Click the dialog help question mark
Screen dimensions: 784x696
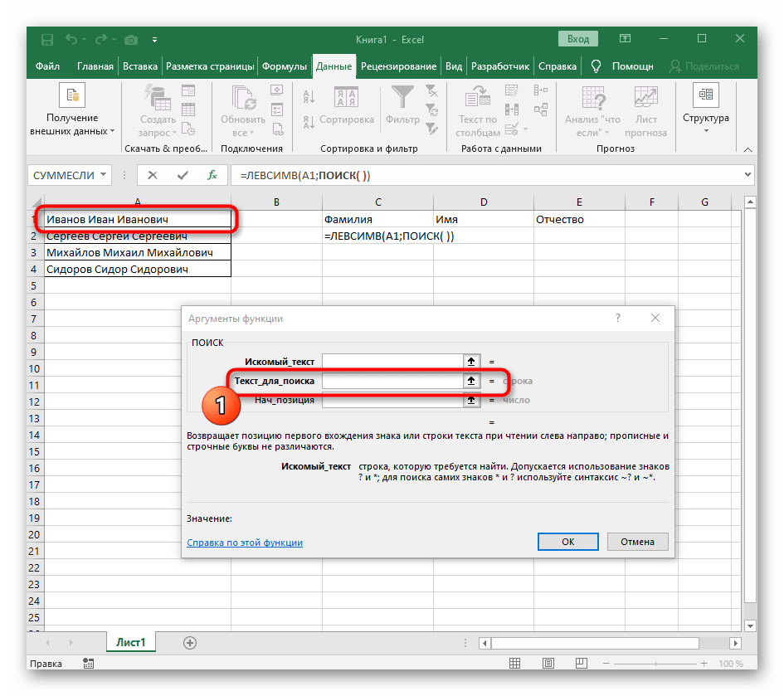[618, 318]
